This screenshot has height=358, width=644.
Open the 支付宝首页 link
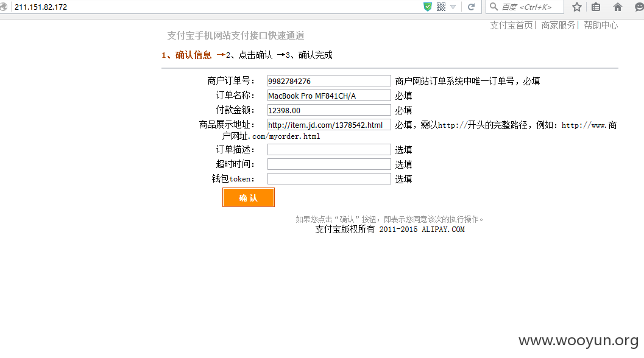[x=511, y=26]
